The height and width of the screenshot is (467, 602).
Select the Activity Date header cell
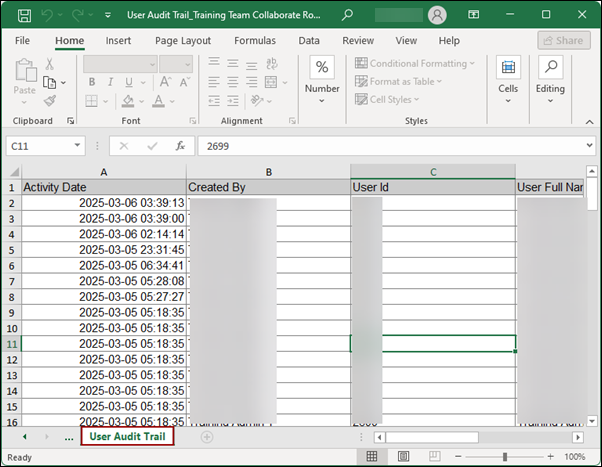pos(104,187)
